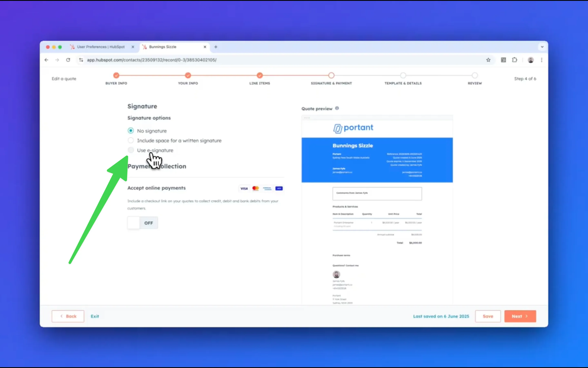Image resolution: width=588 pixels, height=368 pixels.
Task: Click the Edit a quote heading
Action: pos(64,79)
